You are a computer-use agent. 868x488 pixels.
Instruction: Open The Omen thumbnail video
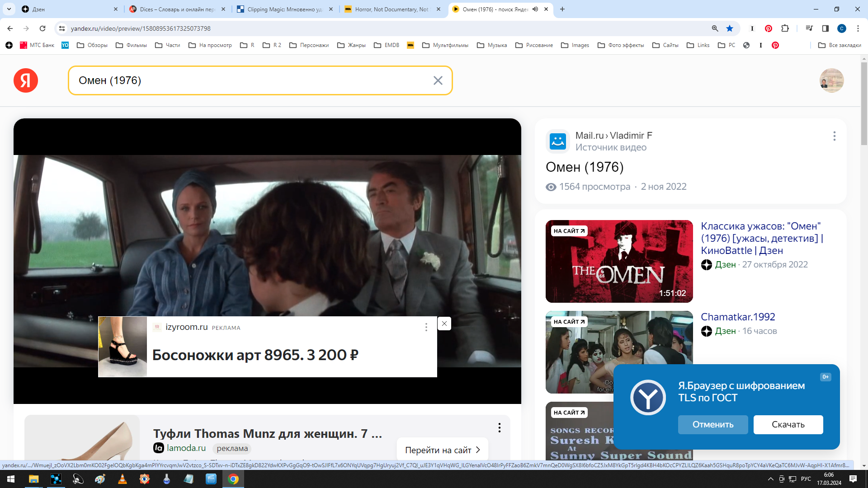point(619,261)
